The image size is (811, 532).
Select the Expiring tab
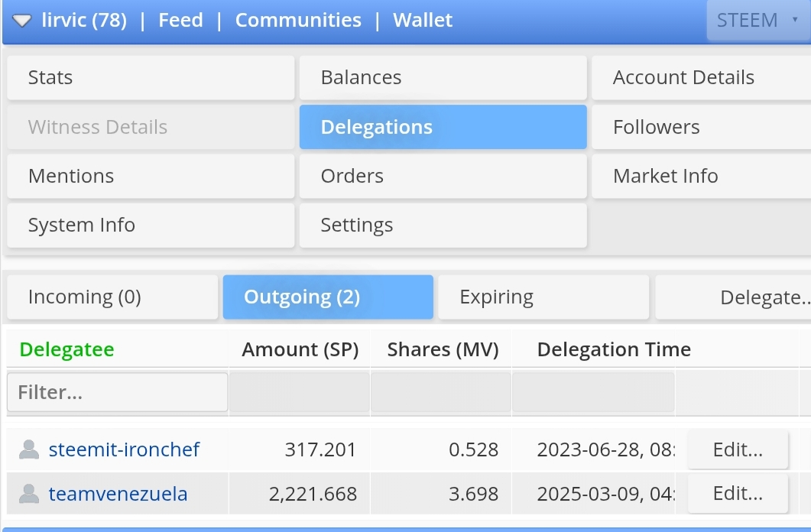(543, 297)
